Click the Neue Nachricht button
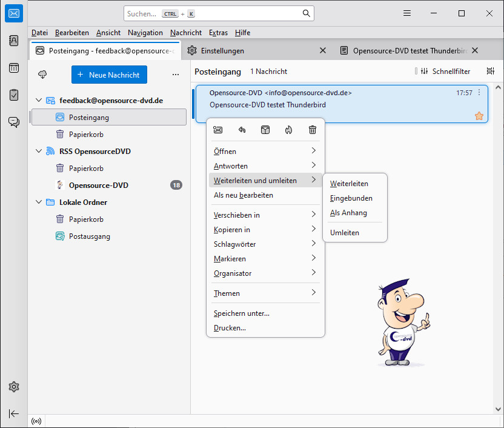Viewport: 504px width, 428px height. pos(109,75)
